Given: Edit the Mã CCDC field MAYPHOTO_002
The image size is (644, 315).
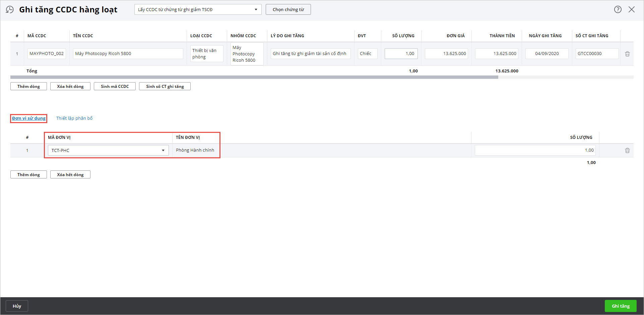Looking at the screenshot, I should coord(47,54).
